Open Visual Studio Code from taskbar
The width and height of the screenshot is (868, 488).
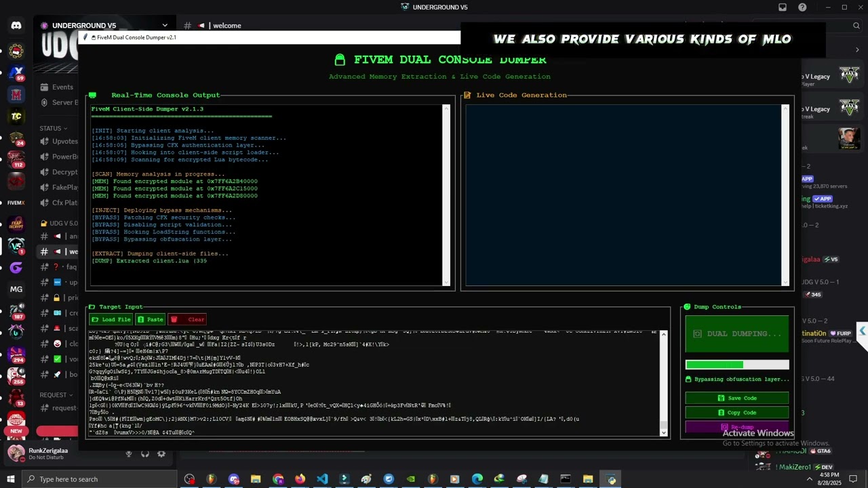[x=322, y=479]
